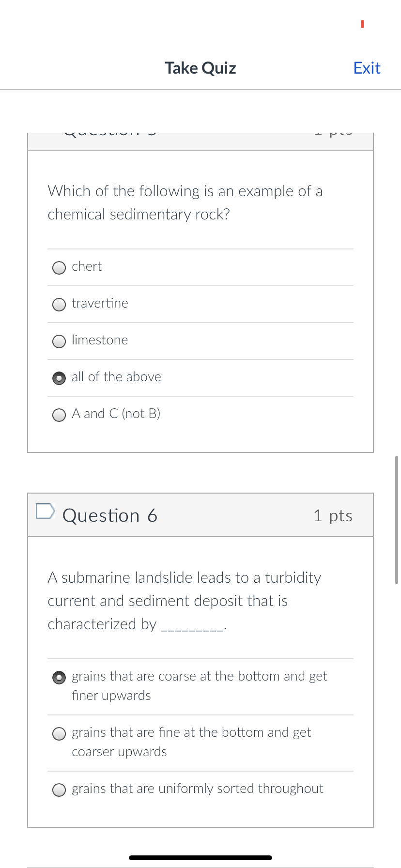The width and height of the screenshot is (401, 868).
Task: Click the travertine answer label text
Action: click(100, 303)
